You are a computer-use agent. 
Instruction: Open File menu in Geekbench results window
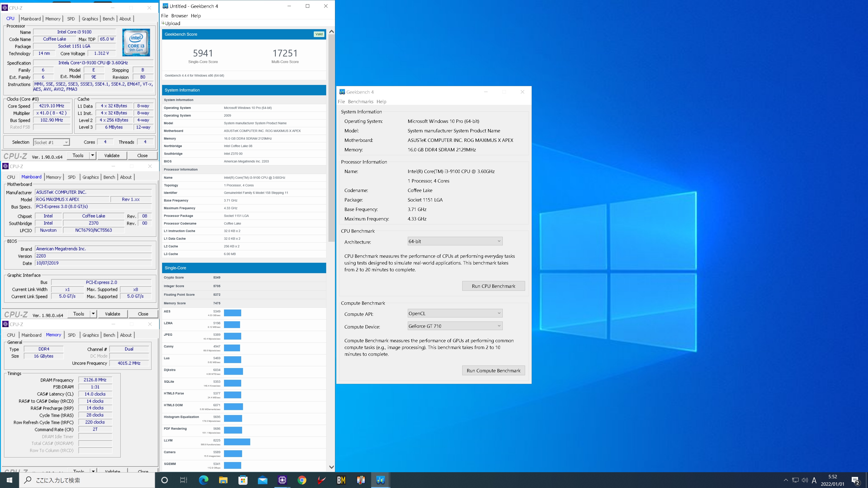(164, 16)
